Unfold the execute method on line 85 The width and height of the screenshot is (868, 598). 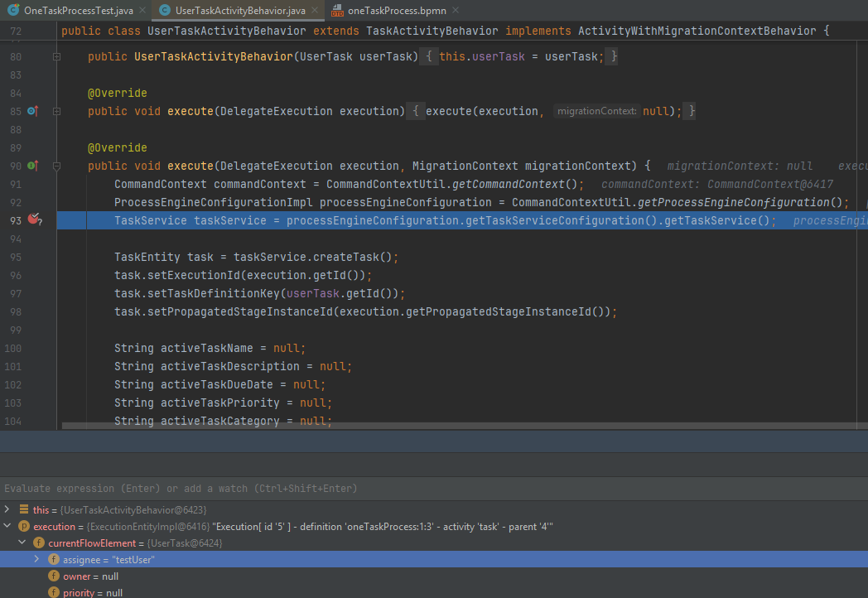57,111
